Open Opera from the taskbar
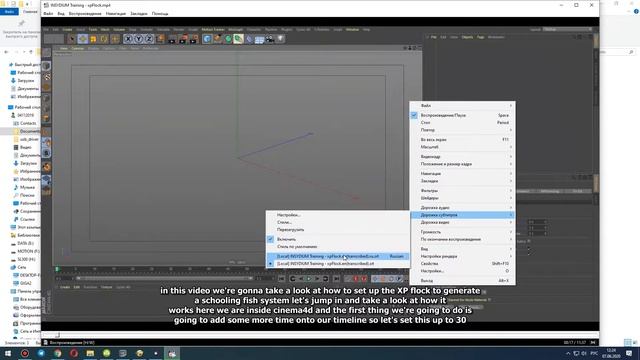 point(74,353)
